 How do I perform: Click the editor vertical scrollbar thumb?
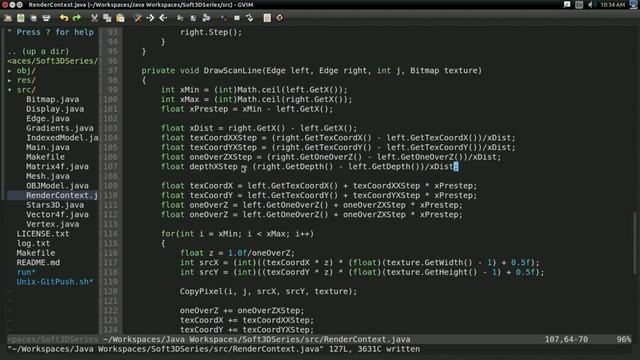pos(635,243)
